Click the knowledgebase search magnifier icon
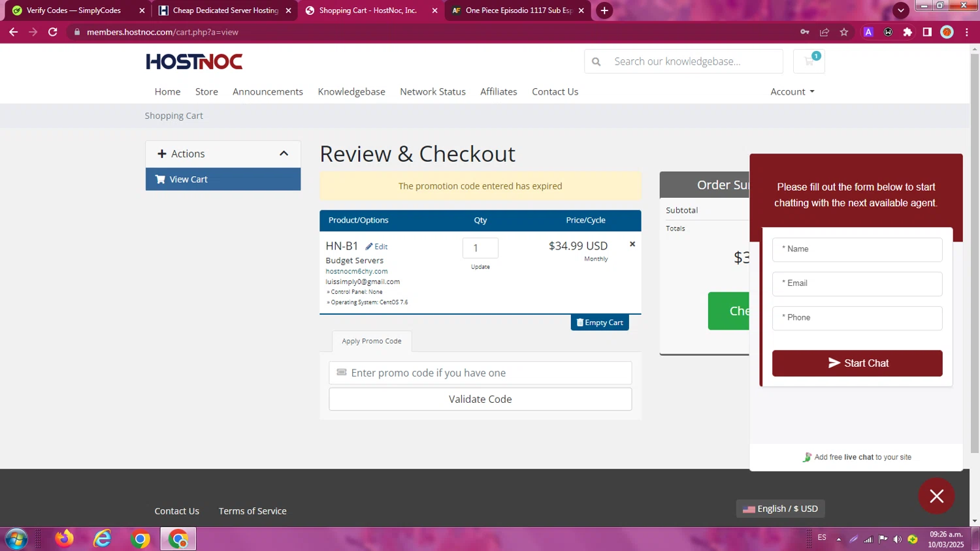980x551 pixels. 596,61
